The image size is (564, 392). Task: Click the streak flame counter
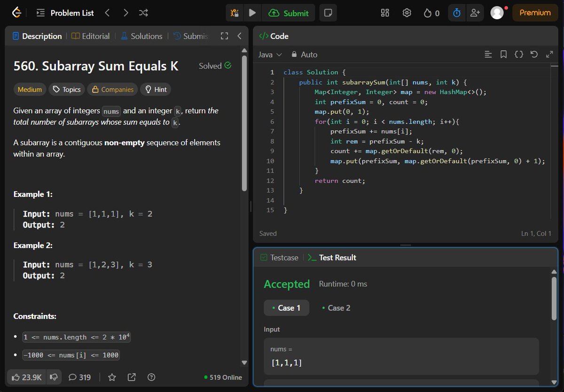click(x=431, y=13)
